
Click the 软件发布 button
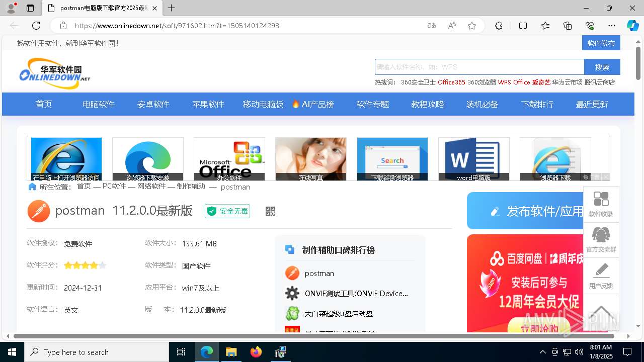coord(601,43)
